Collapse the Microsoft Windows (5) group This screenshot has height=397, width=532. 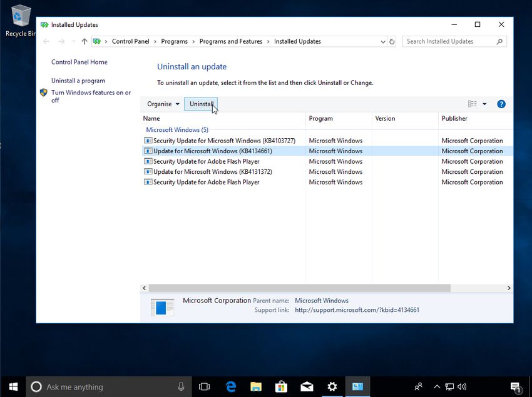[177, 130]
